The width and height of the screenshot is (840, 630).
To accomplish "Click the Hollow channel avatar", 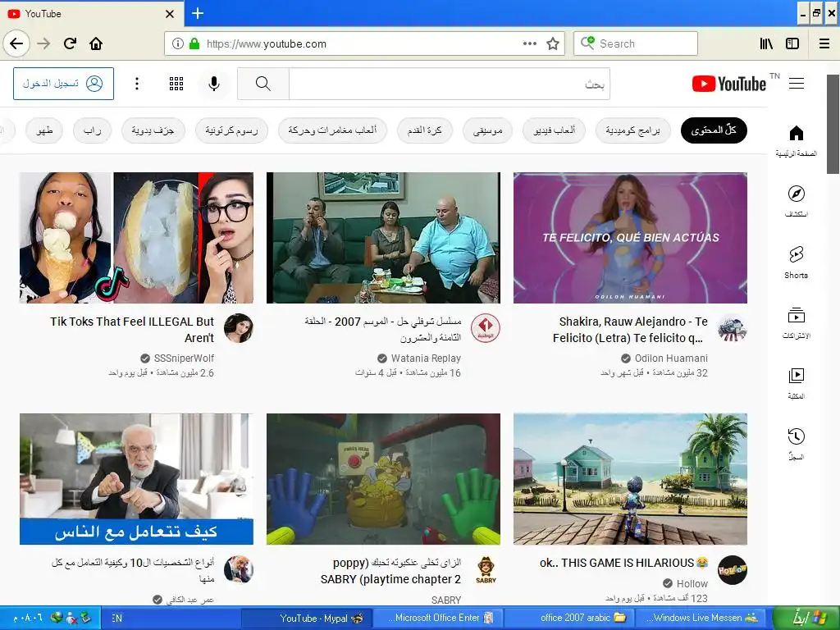I will pos(733,570).
